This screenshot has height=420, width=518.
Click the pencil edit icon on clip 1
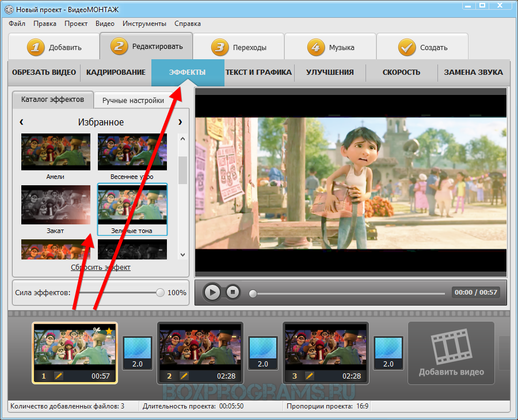(x=59, y=376)
